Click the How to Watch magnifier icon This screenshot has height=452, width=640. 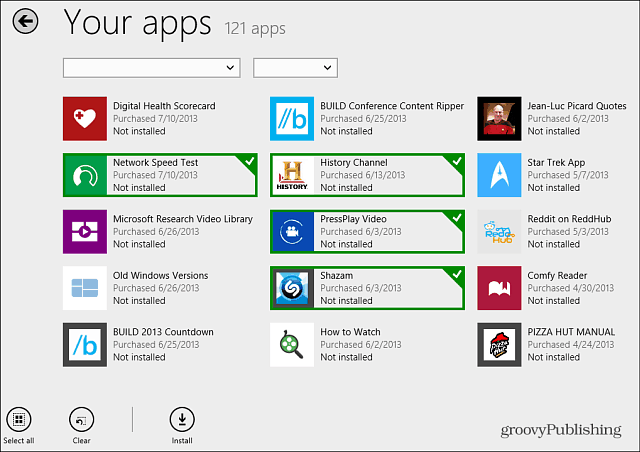pyautogui.click(x=292, y=345)
